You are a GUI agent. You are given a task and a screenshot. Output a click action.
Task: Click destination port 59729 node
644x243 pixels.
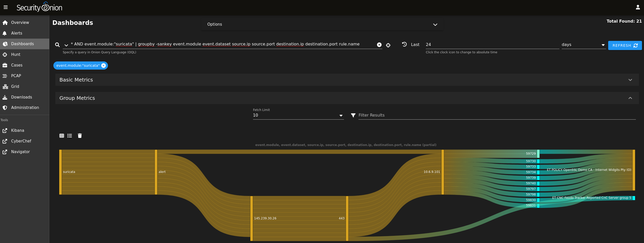538,154
